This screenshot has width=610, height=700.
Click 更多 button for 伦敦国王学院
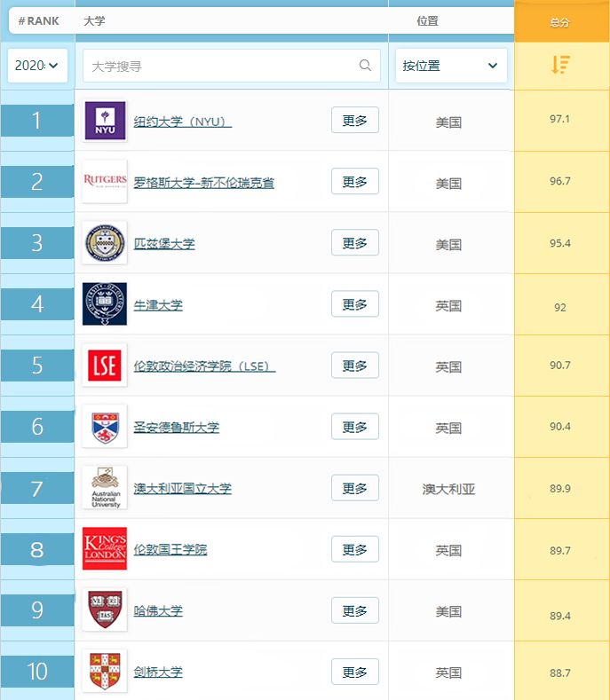tap(355, 548)
